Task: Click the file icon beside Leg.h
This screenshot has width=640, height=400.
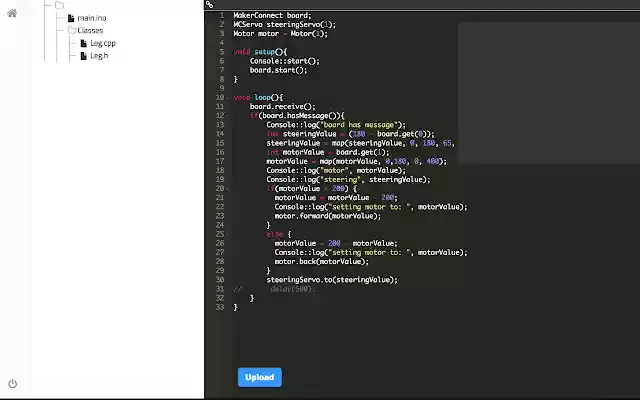Action: click(84, 56)
